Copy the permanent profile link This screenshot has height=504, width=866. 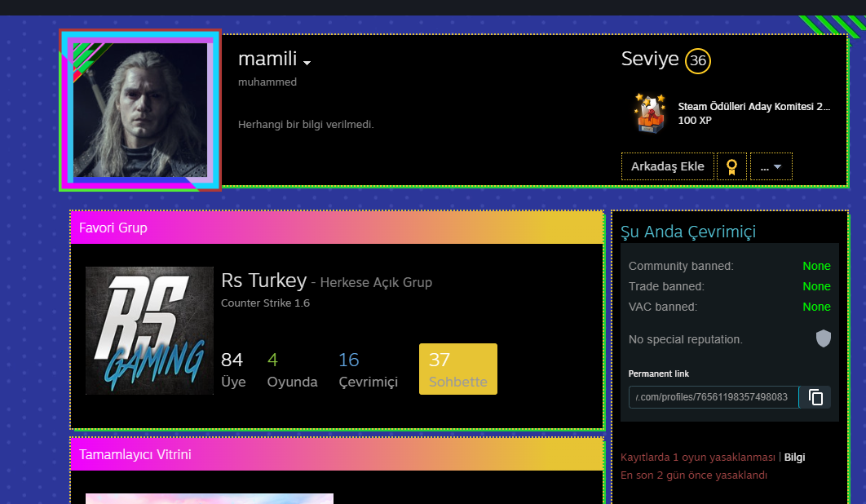[815, 397]
